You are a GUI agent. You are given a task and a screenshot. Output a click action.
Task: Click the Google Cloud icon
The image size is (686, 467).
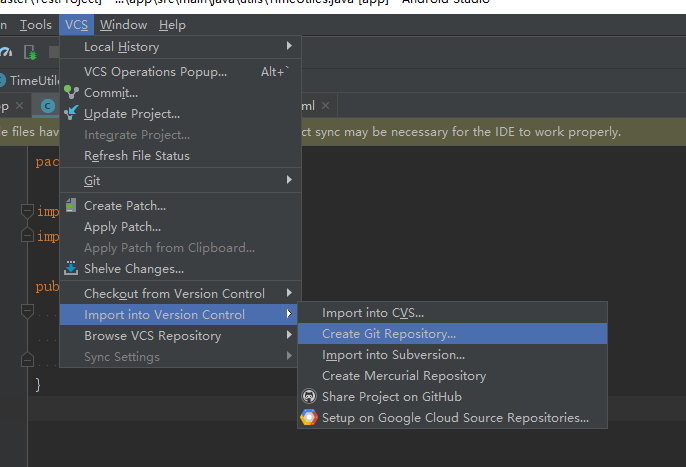coord(309,417)
